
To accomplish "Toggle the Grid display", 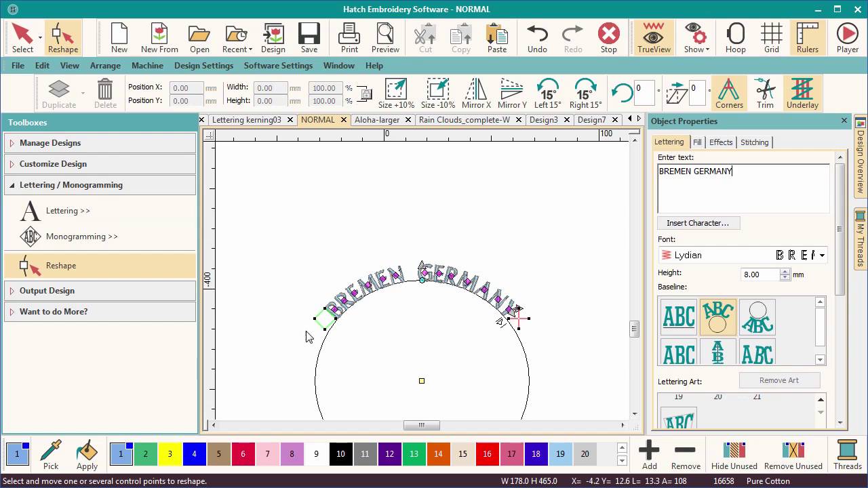I will 772,37.
